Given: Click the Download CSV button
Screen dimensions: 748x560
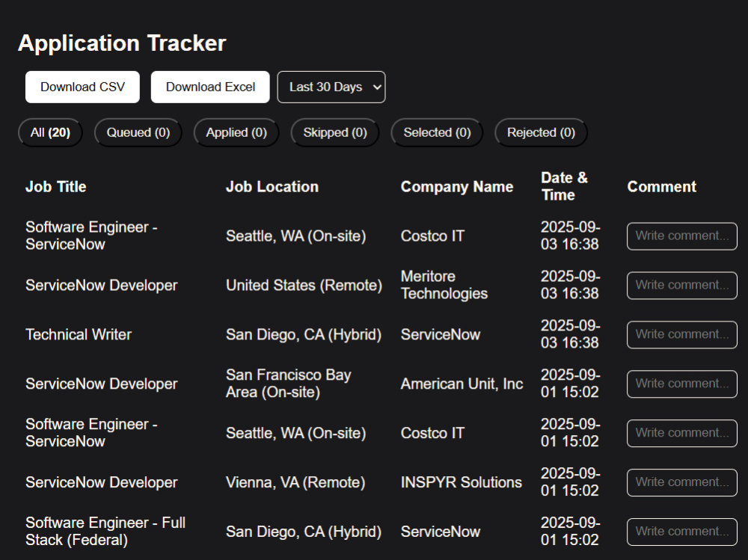Looking at the screenshot, I should point(82,87).
